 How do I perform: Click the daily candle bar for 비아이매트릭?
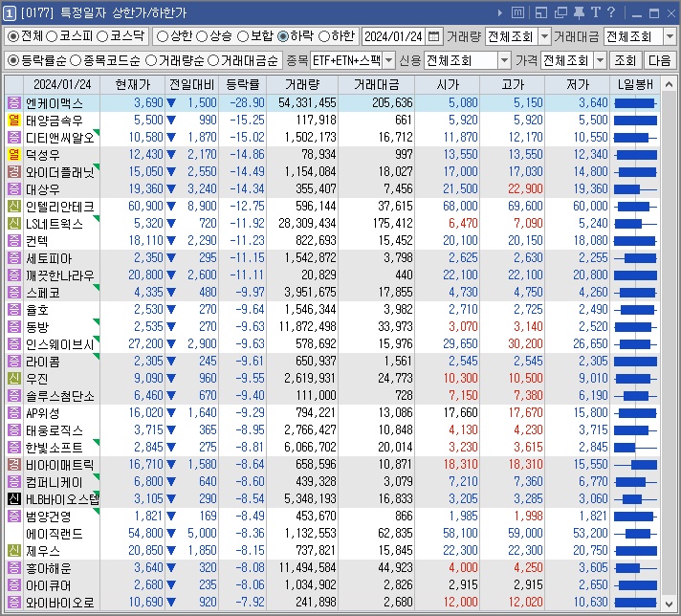coord(635,464)
